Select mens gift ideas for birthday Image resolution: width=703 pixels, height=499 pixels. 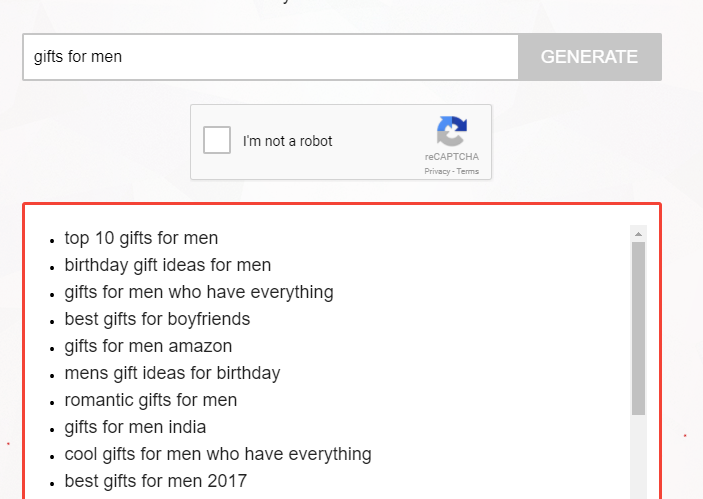173,373
